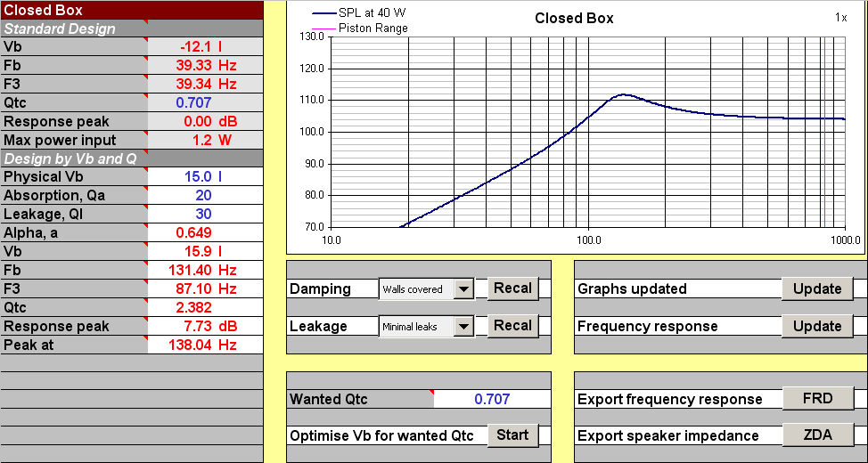Click the 1x zoom label on chart
This screenshot has width=868, height=463.
click(x=840, y=18)
